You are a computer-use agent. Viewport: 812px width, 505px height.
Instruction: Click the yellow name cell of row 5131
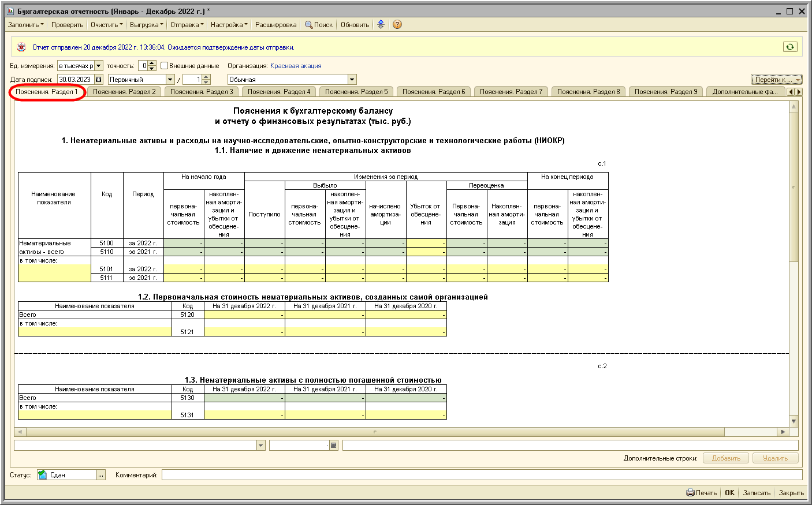pos(95,415)
